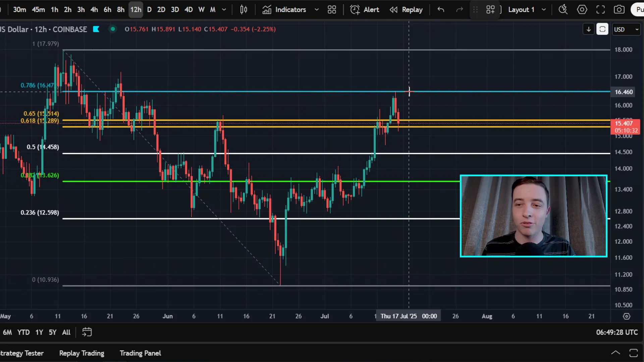Select the 4D timeframe

pos(189,10)
